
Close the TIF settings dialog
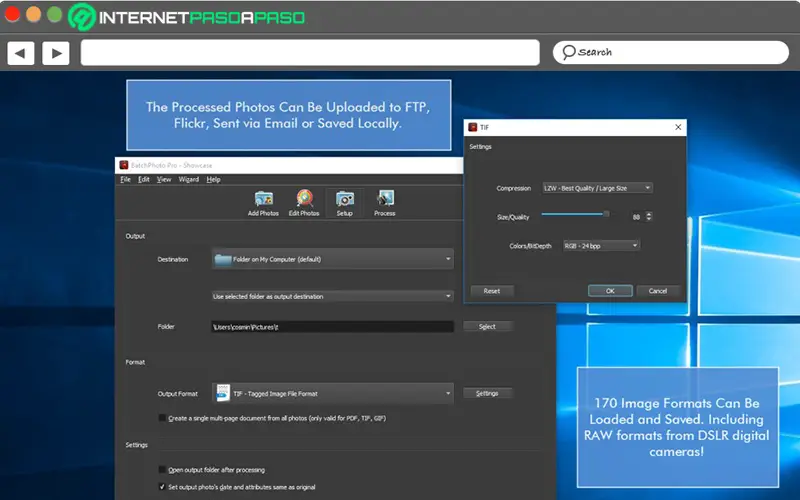click(x=678, y=127)
